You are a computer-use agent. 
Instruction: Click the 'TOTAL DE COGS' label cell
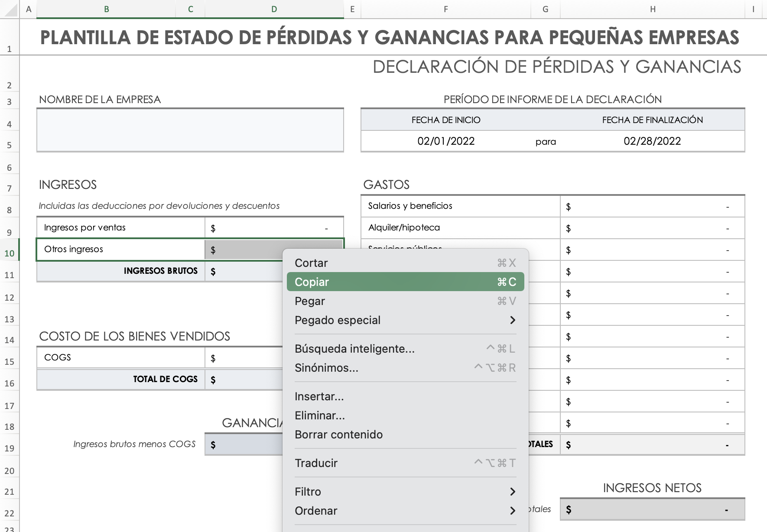(x=121, y=380)
